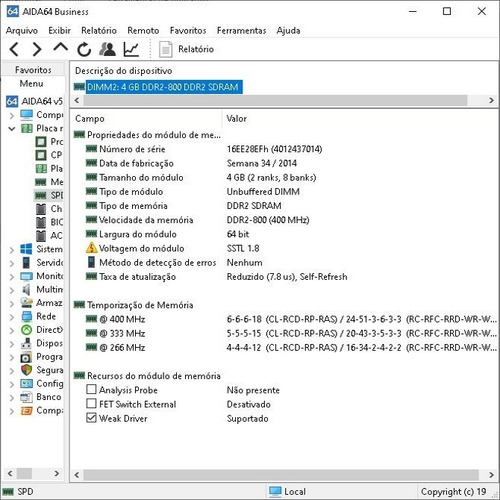Select the BIOS chip icon in tree

(41, 222)
